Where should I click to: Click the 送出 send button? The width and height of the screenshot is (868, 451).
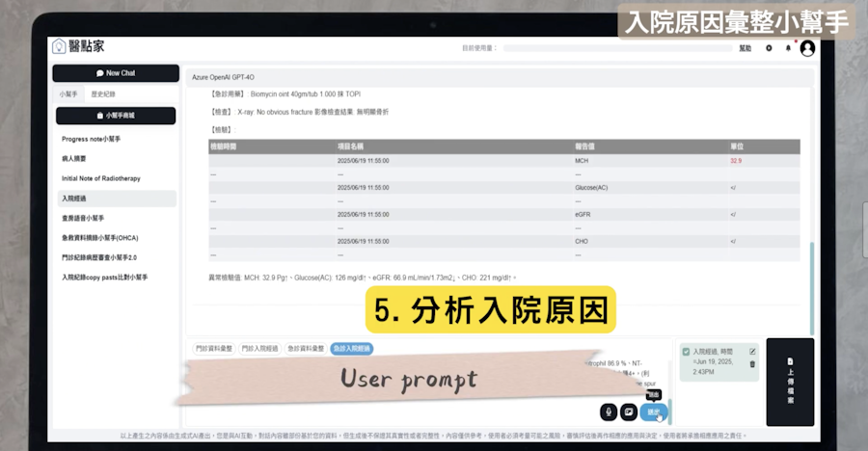[654, 411]
